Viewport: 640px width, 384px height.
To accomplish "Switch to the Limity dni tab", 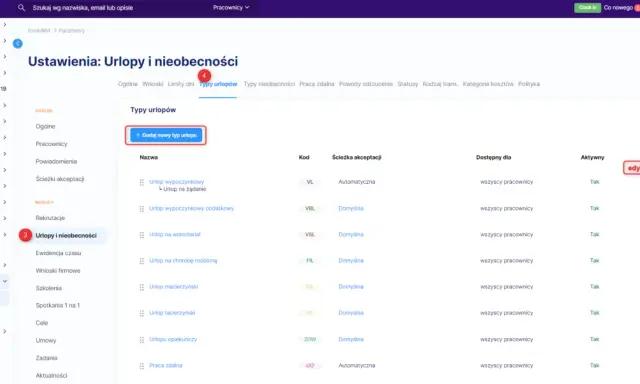I will tap(181, 84).
